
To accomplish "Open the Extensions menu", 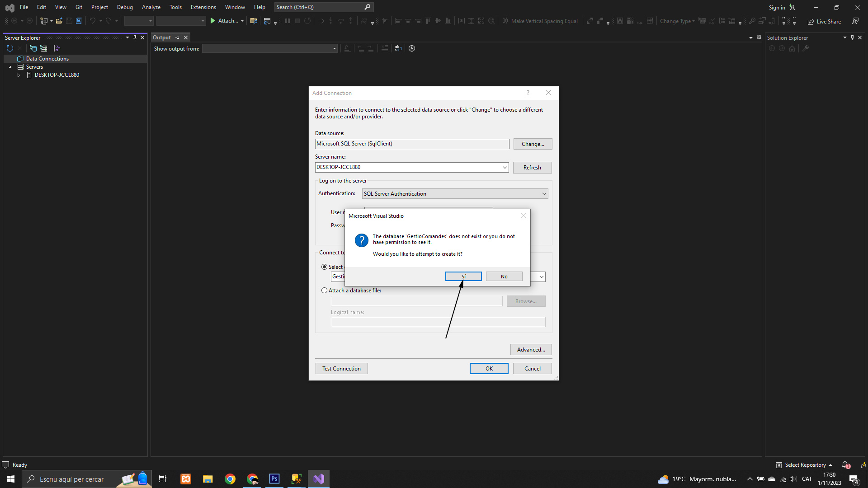I will [203, 7].
